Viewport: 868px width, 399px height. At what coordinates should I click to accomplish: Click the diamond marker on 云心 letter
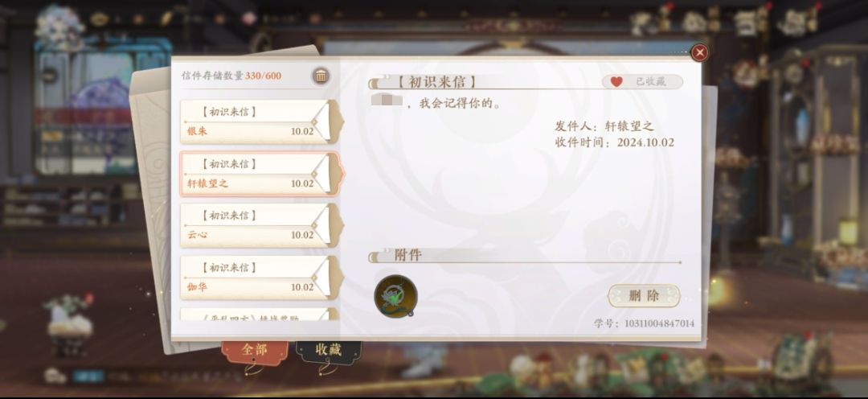(314, 225)
